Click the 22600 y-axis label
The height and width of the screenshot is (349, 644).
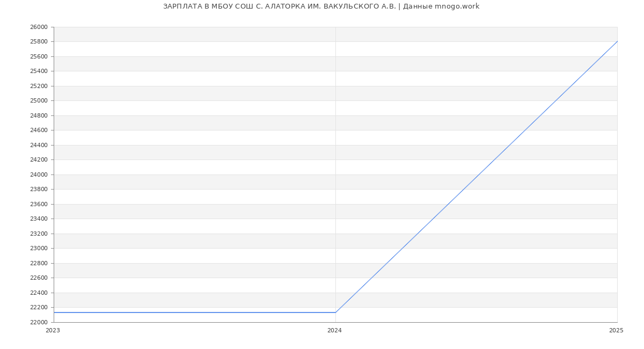(x=39, y=278)
